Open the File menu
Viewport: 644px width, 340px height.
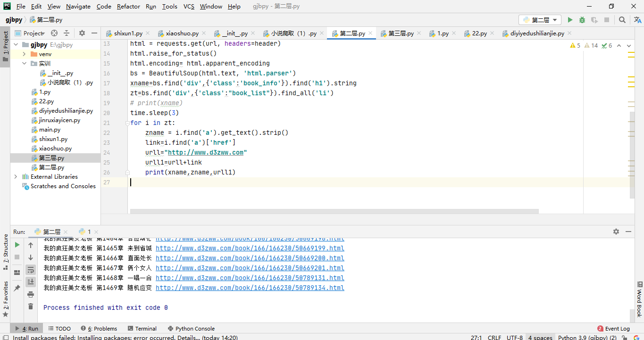[21, 6]
